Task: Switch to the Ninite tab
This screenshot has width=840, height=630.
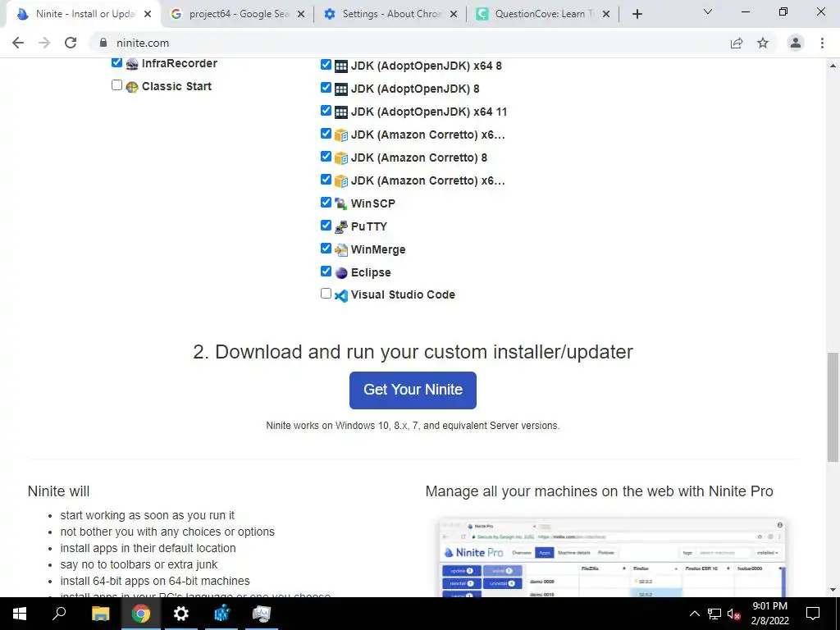Action: pyautogui.click(x=83, y=15)
